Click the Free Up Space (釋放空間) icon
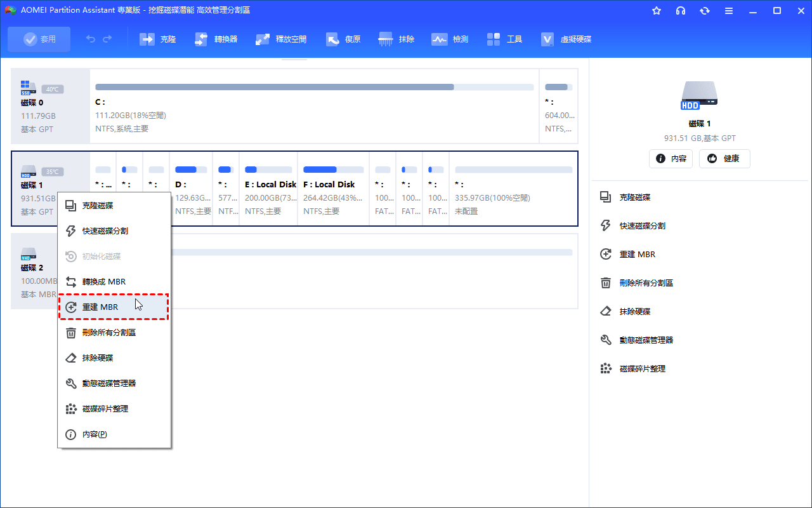 [263, 39]
